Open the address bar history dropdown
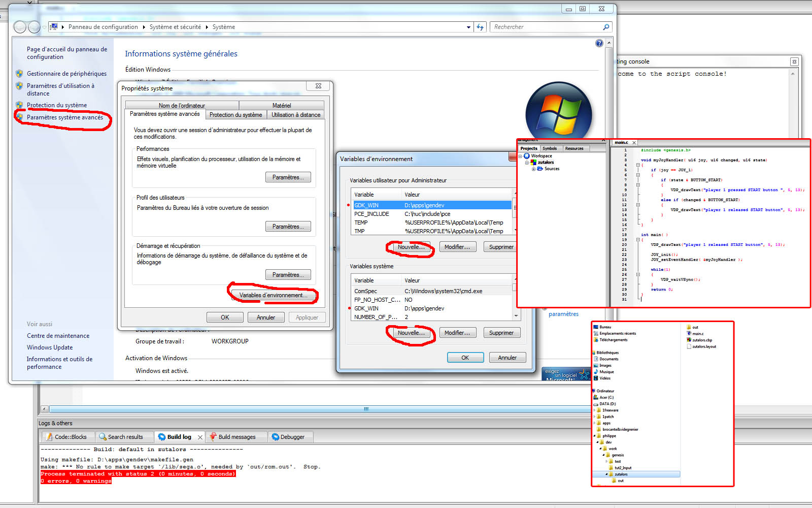The width and height of the screenshot is (812, 508). pos(468,27)
